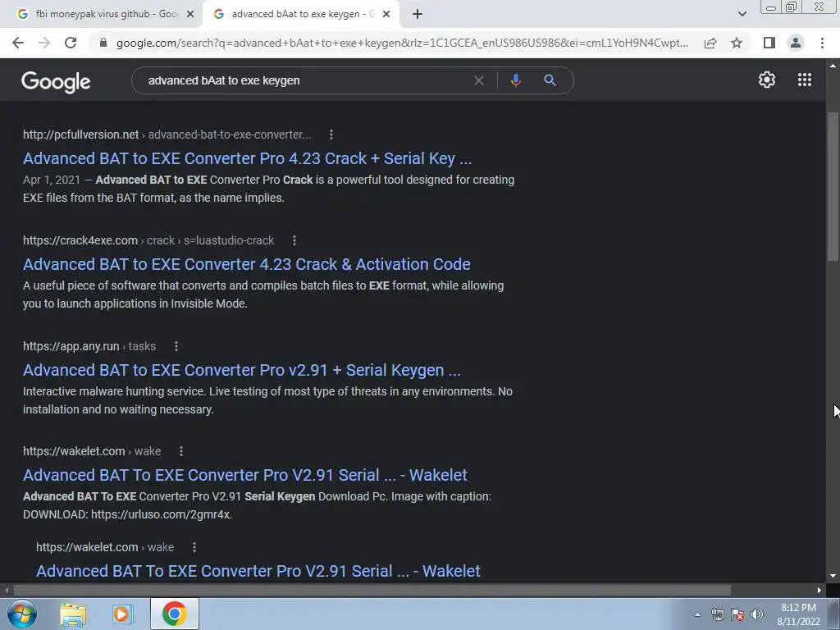Open the Chrome profile avatar
Screen dimensions: 840x630
click(796, 43)
